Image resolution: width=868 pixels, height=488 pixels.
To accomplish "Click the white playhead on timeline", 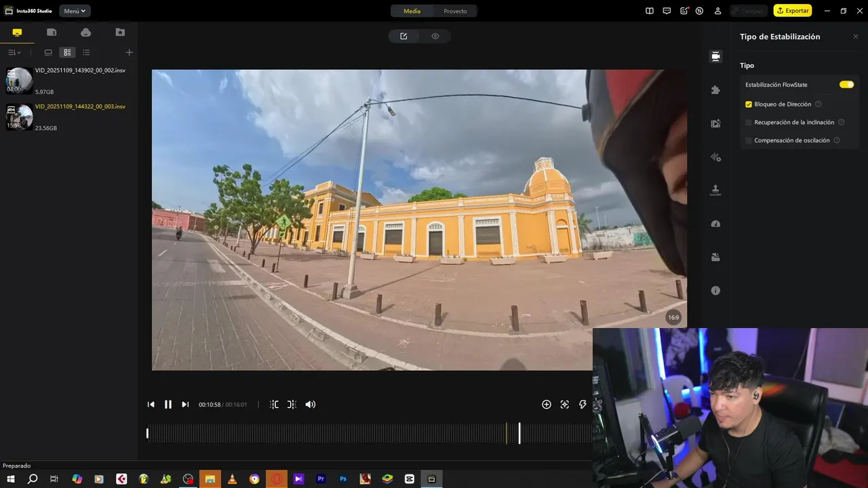I will [519, 433].
